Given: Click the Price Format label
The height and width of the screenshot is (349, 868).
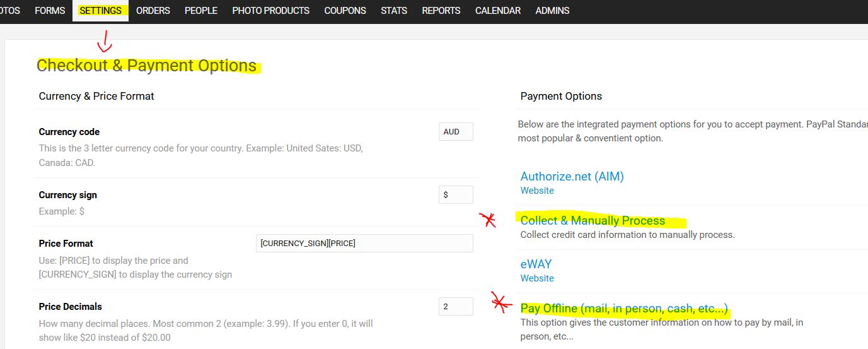Looking at the screenshot, I should [66, 244].
